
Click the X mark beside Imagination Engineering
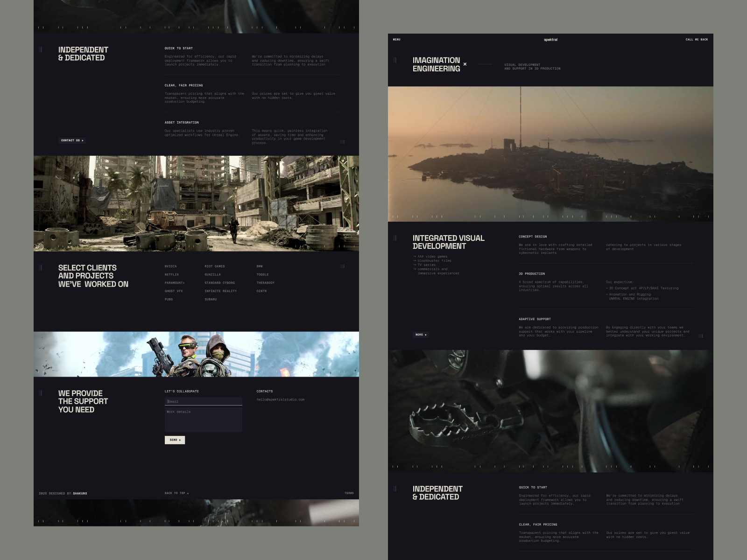coord(465,64)
